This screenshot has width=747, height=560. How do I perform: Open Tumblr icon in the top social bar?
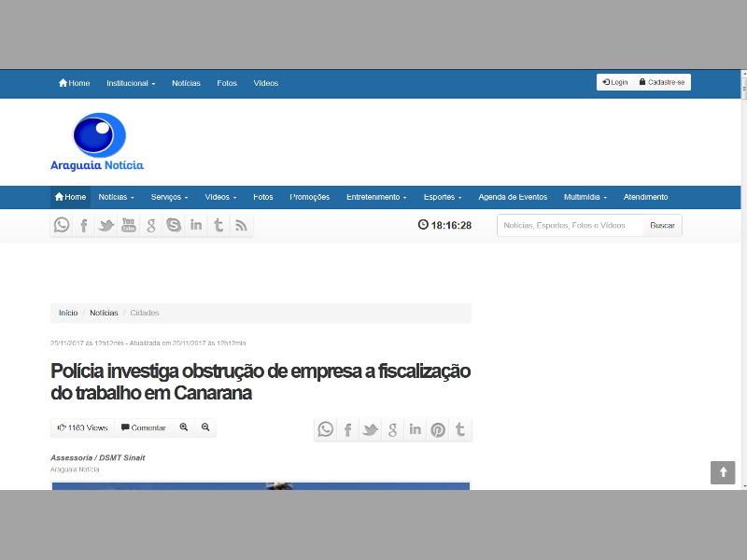[218, 225]
